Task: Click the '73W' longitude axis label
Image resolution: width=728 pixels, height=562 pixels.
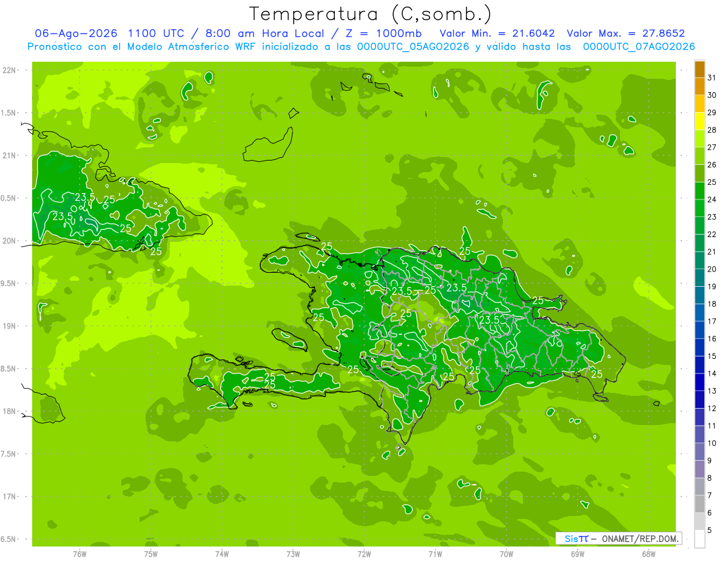Action: coord(293,554)
